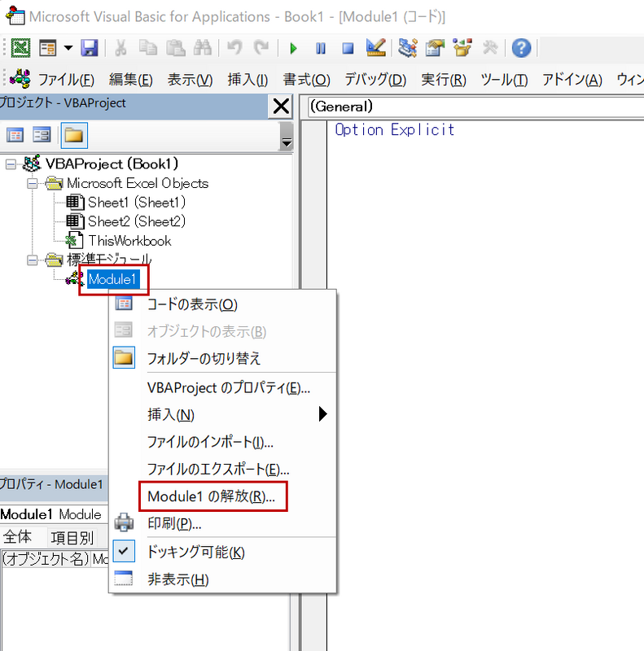Click View Object icon in project pane

[x=42, y=135]
